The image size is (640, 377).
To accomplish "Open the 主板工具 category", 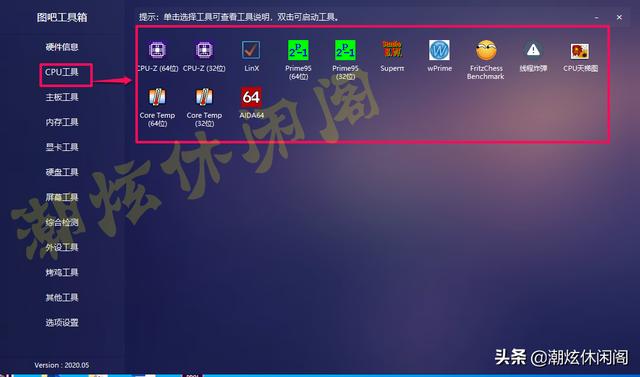I will click(x=62, y=97).
